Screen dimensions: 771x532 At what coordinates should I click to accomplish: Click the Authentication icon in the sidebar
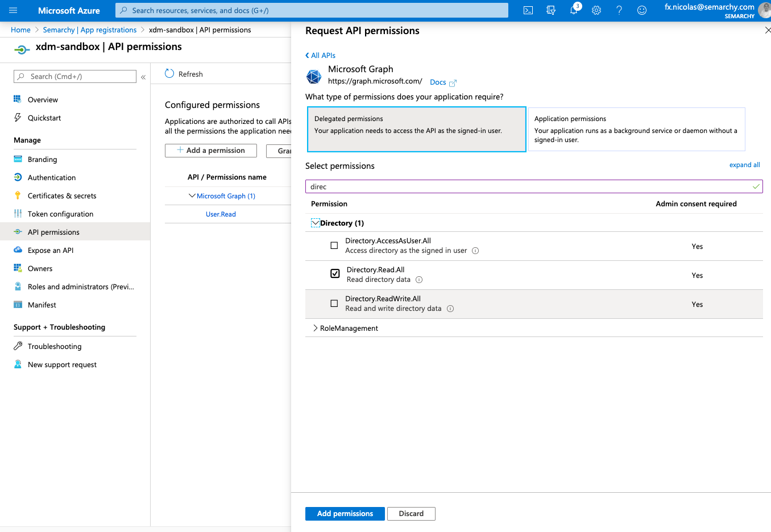point(18,177)
